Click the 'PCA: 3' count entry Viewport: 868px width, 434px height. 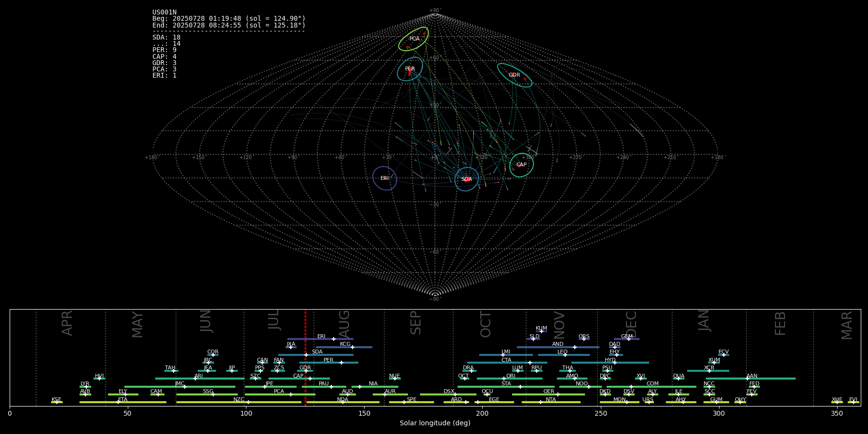point(164,69)
